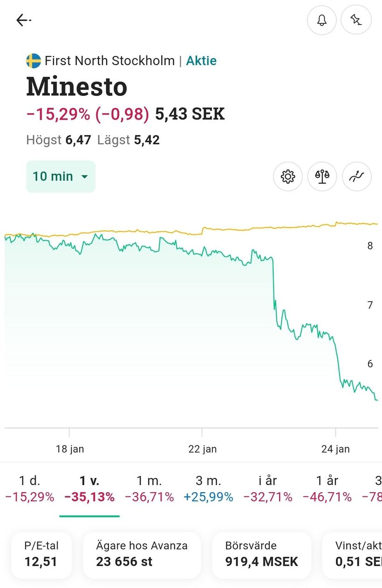Open price alert bell icon
The image size is (382, 588).
321,20
